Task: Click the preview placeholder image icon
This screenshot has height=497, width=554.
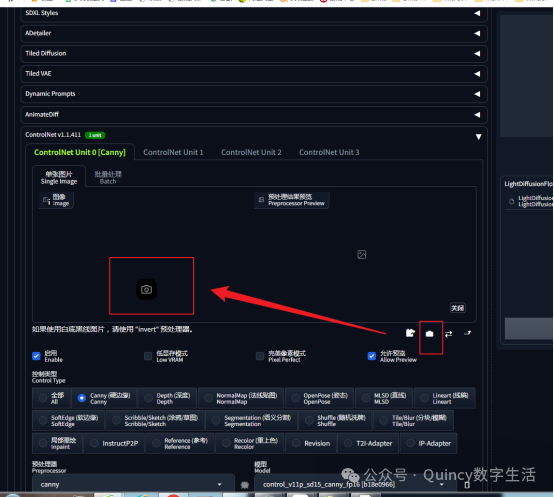Action: point(362,254)
